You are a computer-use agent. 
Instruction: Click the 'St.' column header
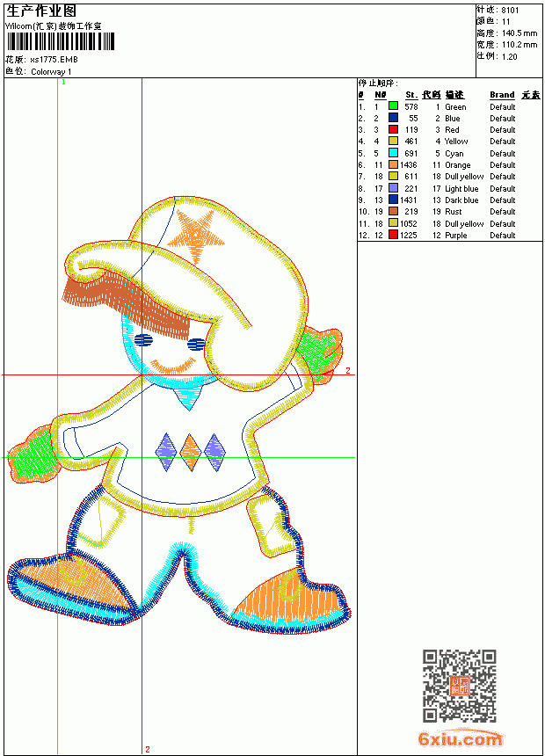click(x=411, y=95)
